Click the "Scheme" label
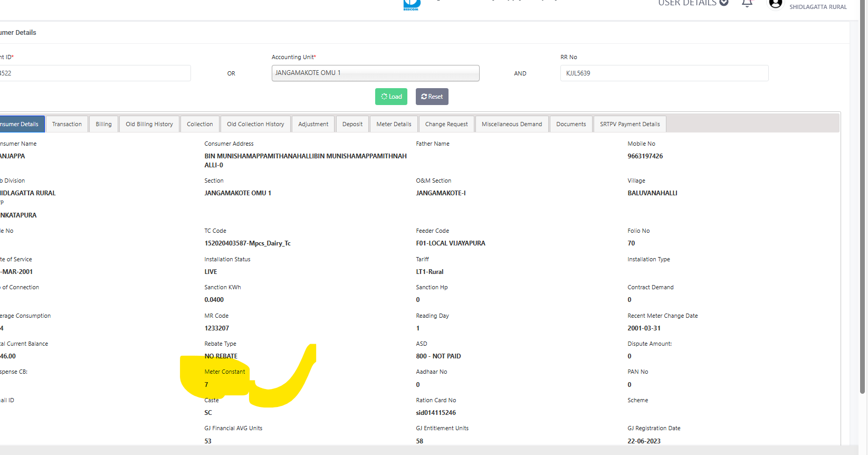The height and width of the screenshot is (455, 868). pyautogui.click(x=638, y=400)
